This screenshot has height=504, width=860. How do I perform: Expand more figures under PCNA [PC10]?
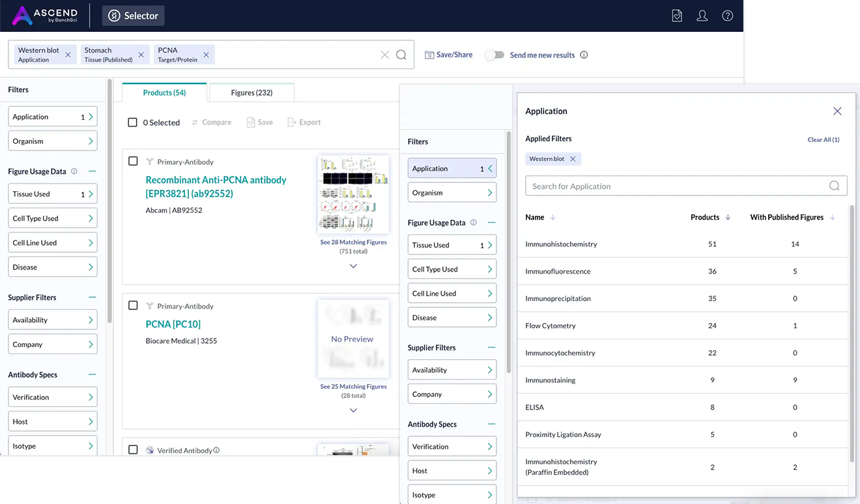point(353,410)
